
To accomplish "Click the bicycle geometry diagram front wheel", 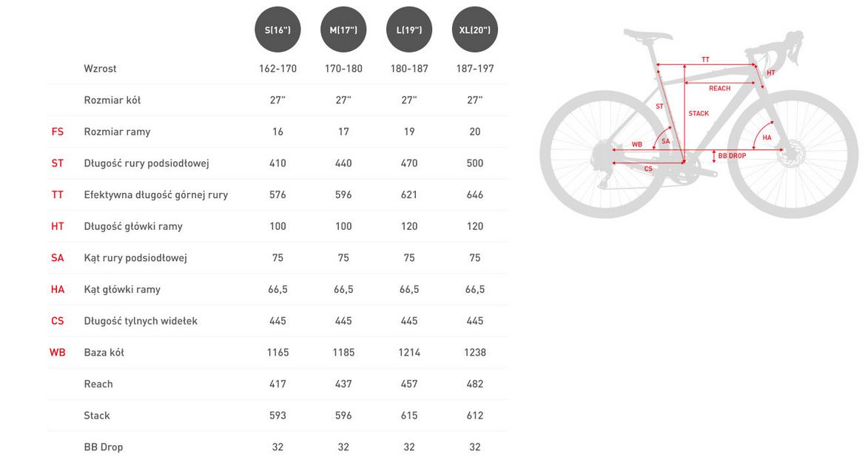I will coord(793,155).
